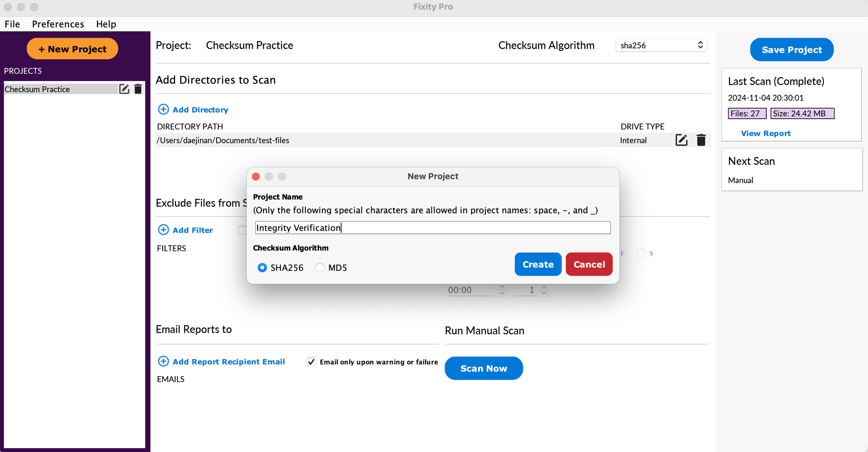This screenshot has width=868, height=452.
Task: Click the Add Filter link
Action: tap(192, 230)
